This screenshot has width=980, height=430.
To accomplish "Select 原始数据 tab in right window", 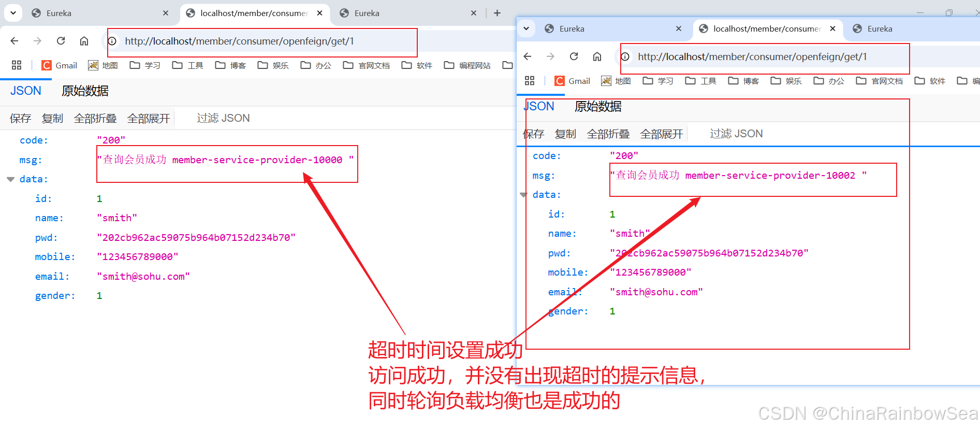I will (598, 106).
